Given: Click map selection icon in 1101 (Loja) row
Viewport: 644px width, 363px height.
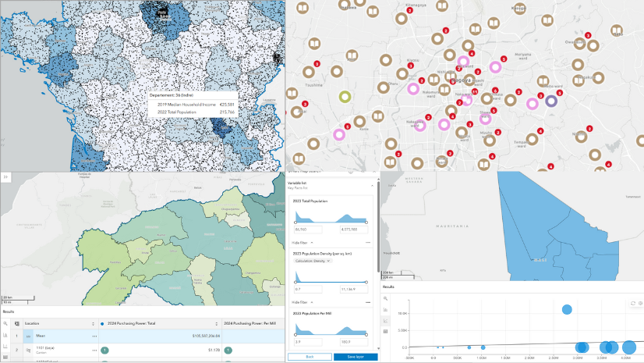Looking at the screenshot, I should click(28, 351).
